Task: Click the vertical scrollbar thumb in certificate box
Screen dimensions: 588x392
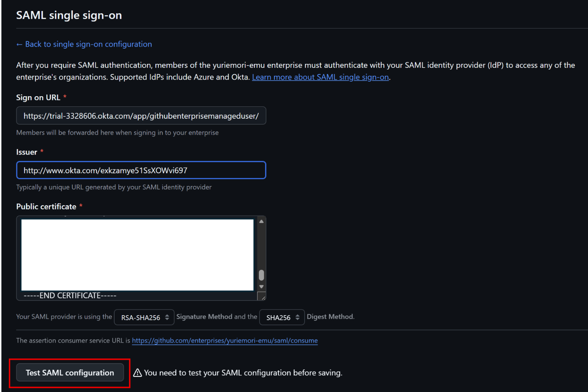Action: click(x=261, y=275)
